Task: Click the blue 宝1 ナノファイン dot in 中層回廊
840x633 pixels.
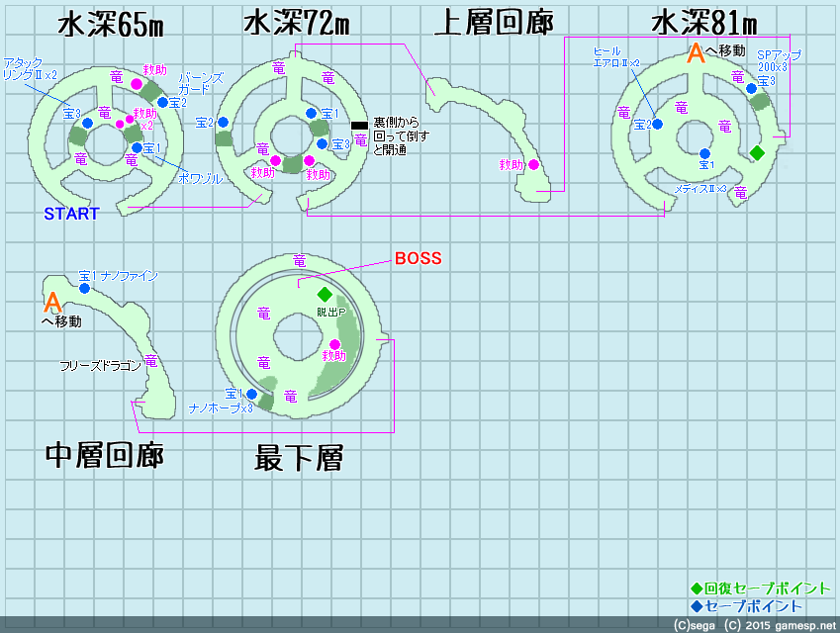Action: (x=85, y=289)
